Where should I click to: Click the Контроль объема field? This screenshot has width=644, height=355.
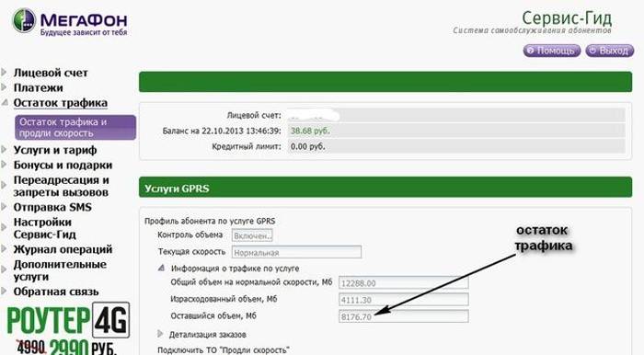coord(252,235)
